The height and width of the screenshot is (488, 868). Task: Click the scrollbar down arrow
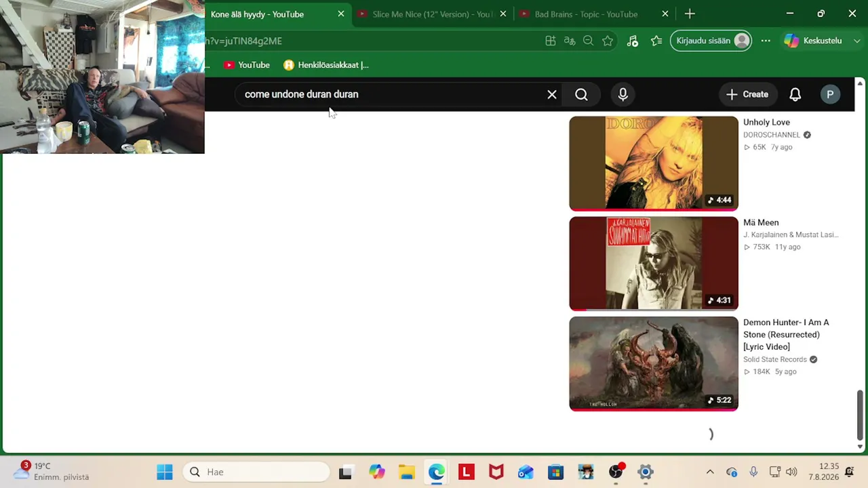[x=860, y=447]
